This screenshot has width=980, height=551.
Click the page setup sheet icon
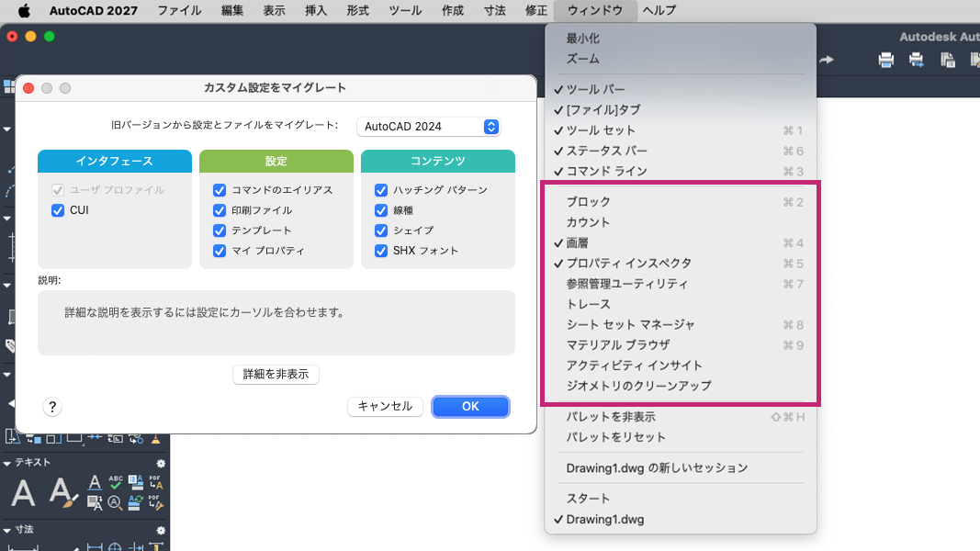point(948,60)
